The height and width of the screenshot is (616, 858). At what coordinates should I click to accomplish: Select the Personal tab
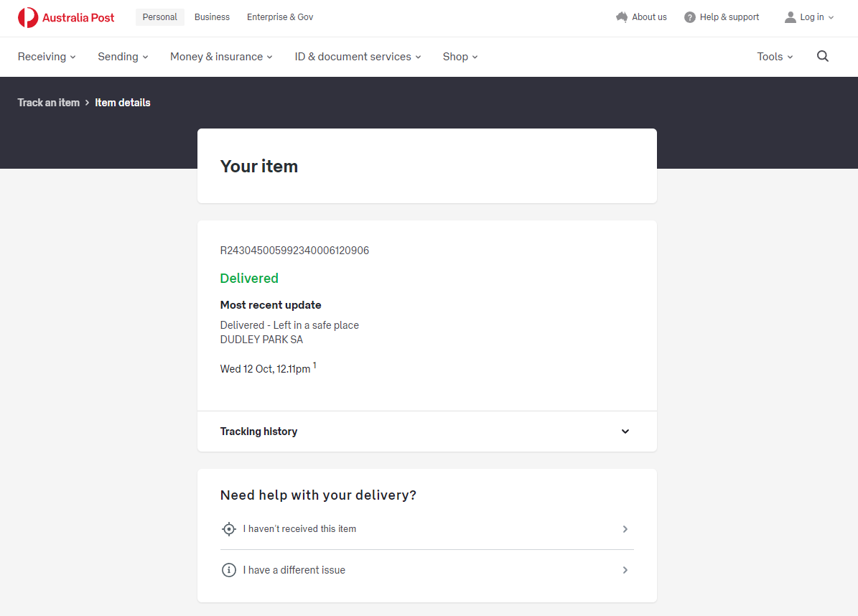[x=159, y=17]
